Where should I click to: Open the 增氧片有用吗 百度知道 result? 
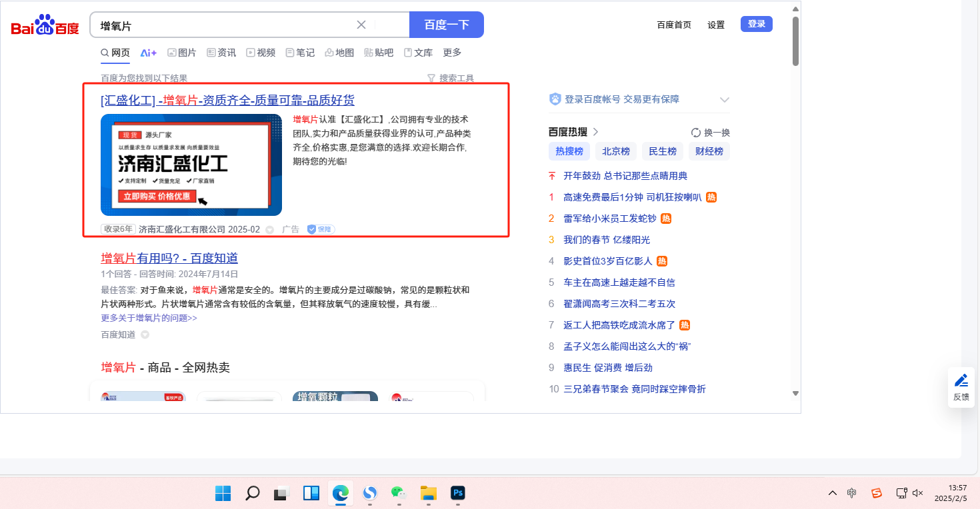(169, 258)
